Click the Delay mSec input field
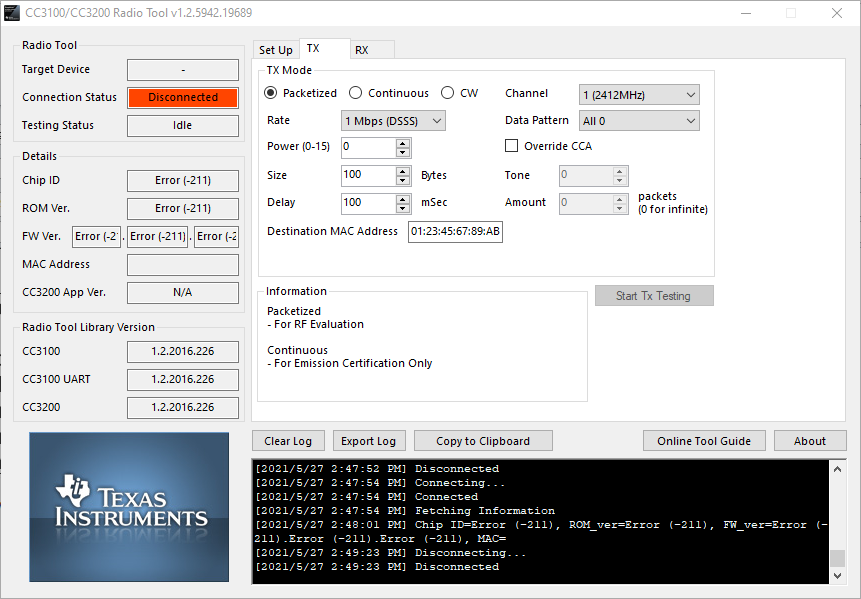This screenshot has height=599, width=861. pyautogui.click(x=368, y=203)
